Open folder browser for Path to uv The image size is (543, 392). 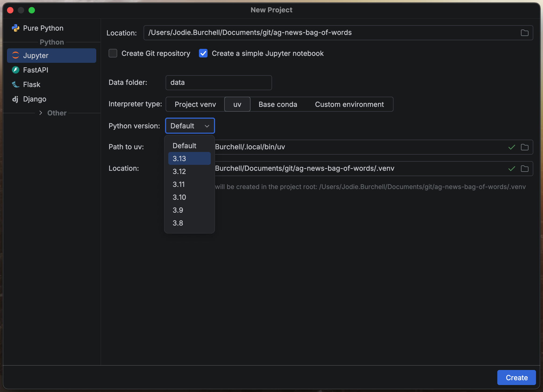pyautogui.click(x=524, y=147)
